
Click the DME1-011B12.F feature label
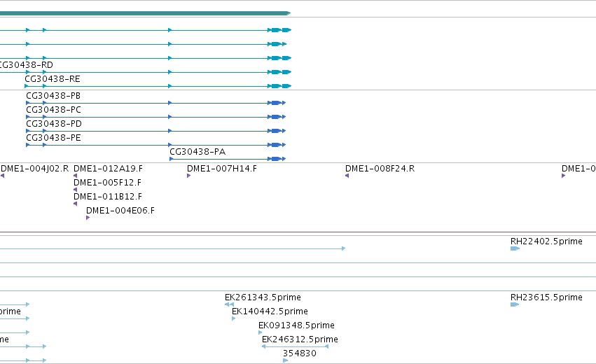coord(108,197)
